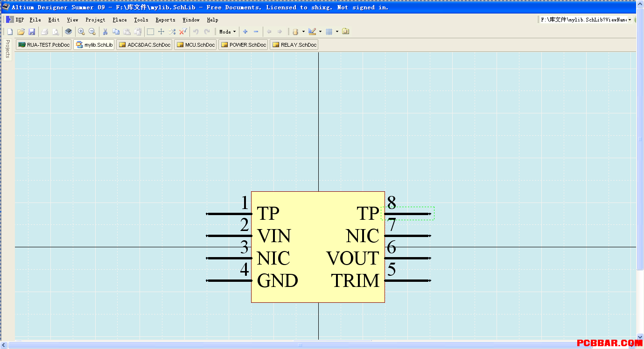
Task: Open the document path address dropdown
Action: pyautogui.click(x=630, y=20)
